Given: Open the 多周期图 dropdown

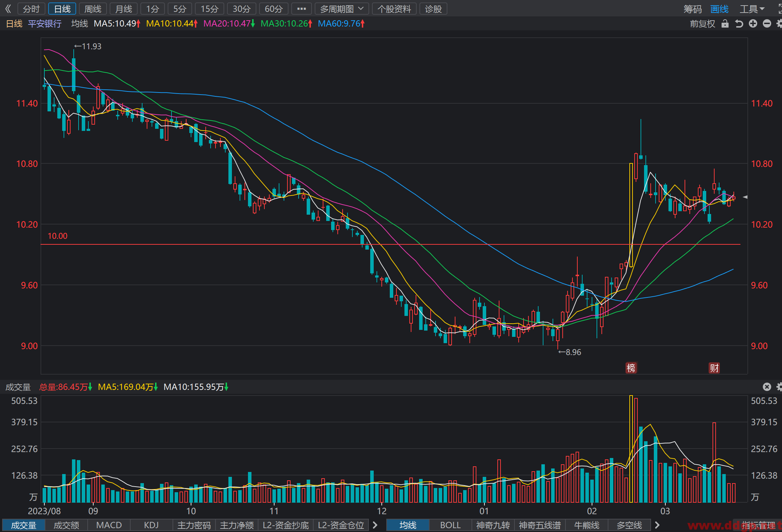Looking at the screenshot, I should (342, 9).
